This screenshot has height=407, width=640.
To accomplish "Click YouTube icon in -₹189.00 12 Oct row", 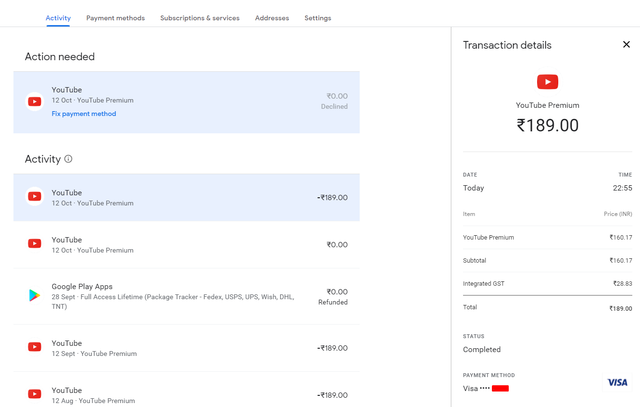I will point(35,197).
